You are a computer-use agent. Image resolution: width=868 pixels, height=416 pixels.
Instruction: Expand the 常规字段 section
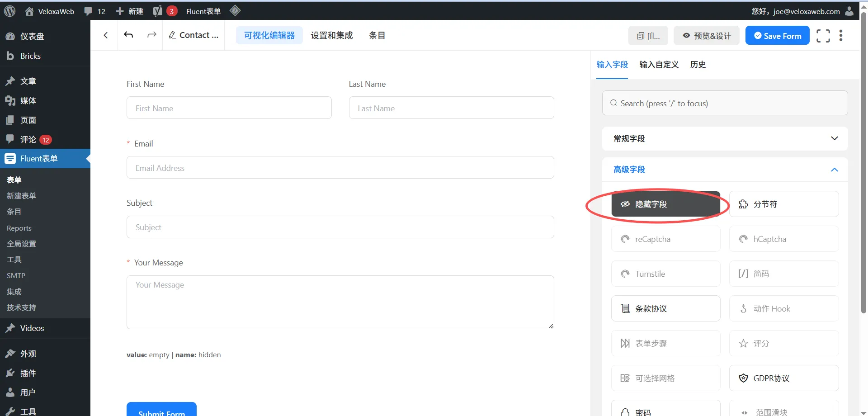(724, 139)
